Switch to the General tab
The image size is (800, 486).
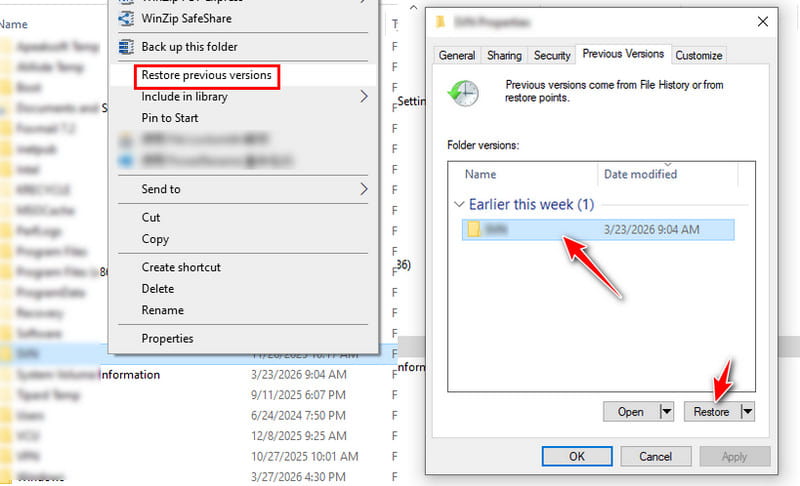(x=457, y=55)
